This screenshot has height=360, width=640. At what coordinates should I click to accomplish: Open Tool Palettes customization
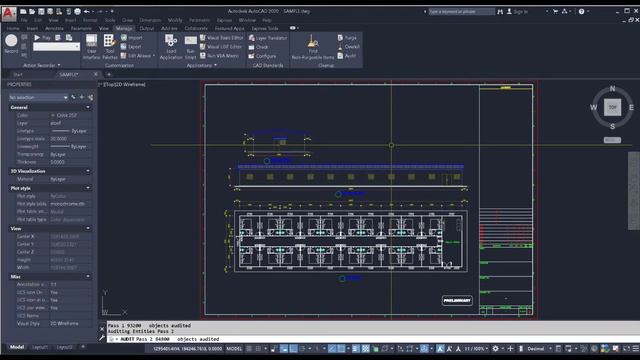coord(109,47)
